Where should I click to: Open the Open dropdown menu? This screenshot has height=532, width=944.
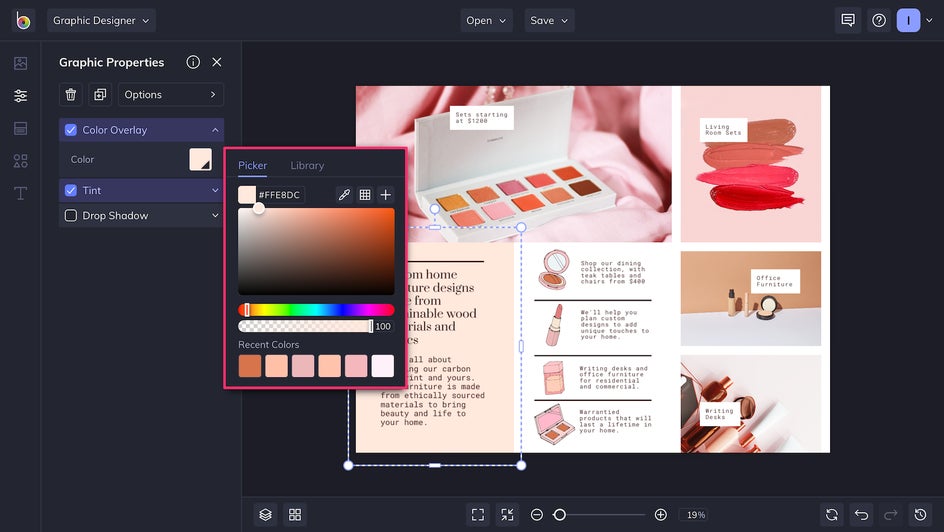(x=486, y=20)
